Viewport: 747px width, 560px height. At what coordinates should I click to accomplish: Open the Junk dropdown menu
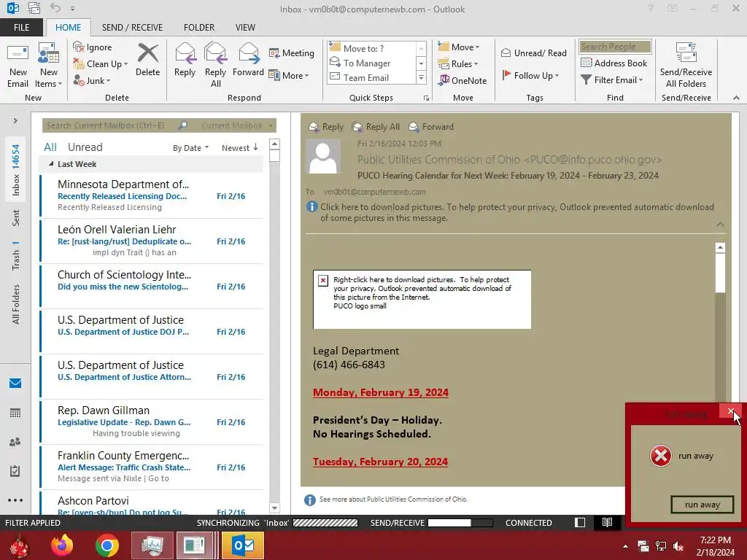click(x=92, y=80)
